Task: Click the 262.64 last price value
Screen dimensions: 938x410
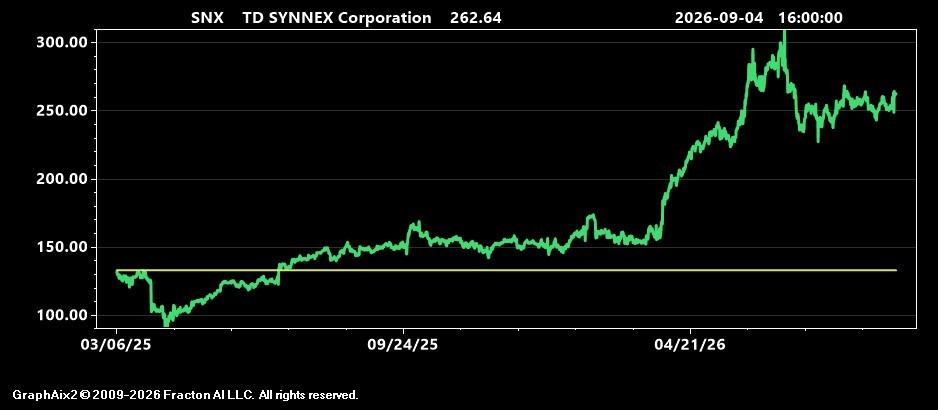Action: (x=476, y=18)
